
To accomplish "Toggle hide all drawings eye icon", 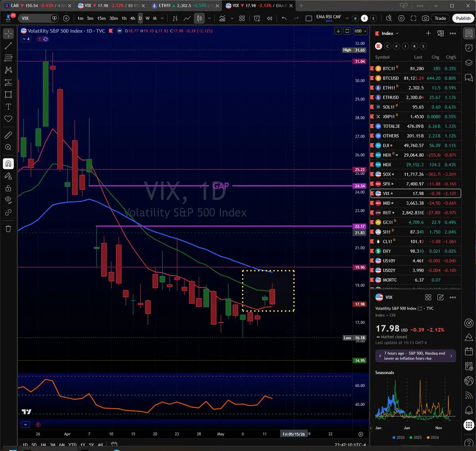I will (8, 200).
